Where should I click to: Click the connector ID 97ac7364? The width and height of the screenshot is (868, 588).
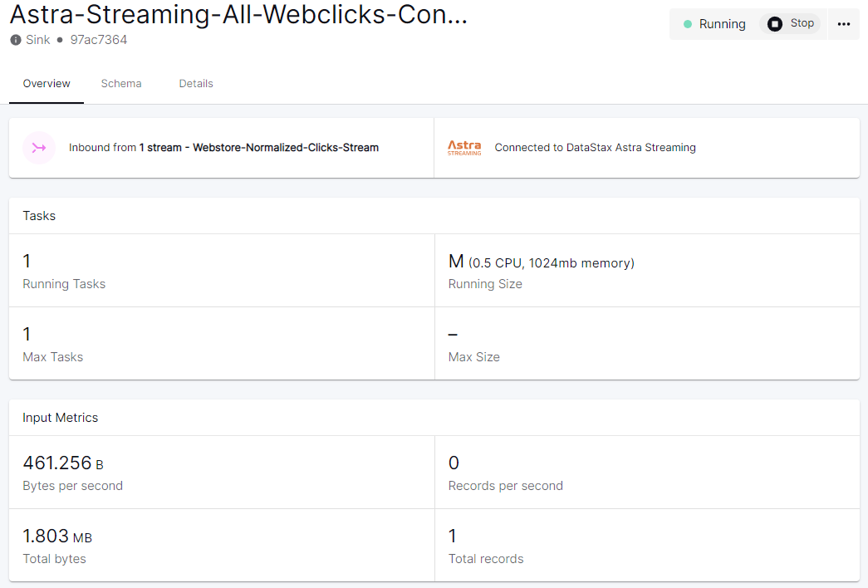99,40
